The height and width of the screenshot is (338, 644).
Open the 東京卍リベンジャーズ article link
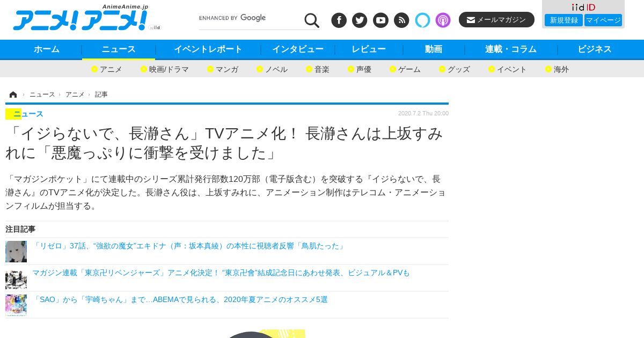click(221, 273)
